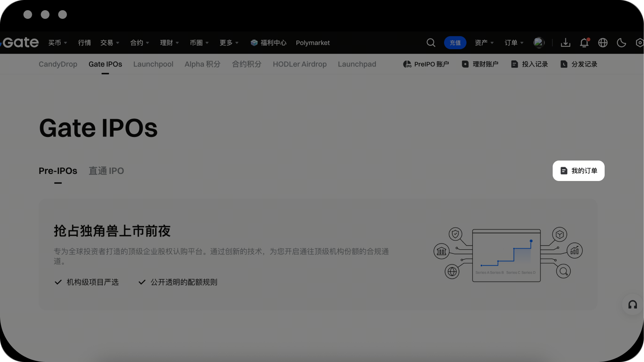The height and width of the screenshot is (362, 644).
Task: Open the 理财账户 link
Action: coord(480,64)
